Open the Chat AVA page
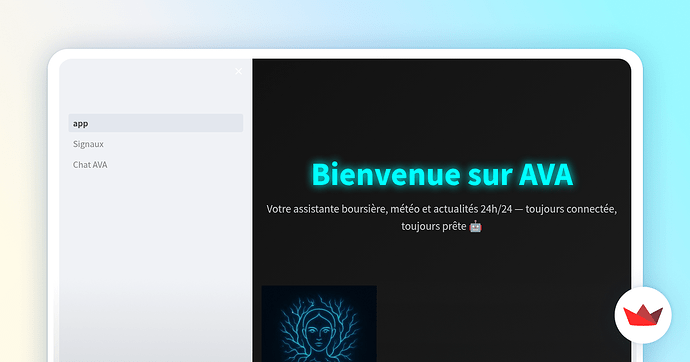Viewport: 690px width, 362px height. 90,165
